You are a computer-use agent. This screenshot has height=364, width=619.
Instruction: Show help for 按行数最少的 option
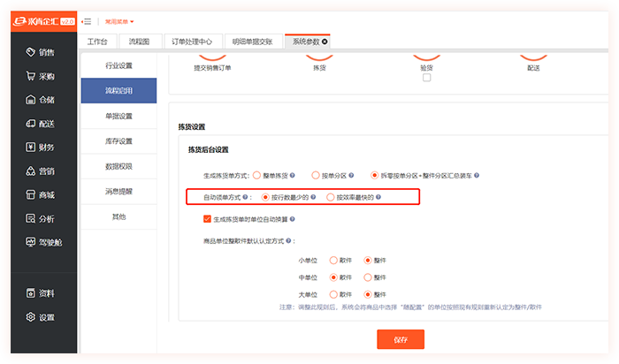(313, 197)
